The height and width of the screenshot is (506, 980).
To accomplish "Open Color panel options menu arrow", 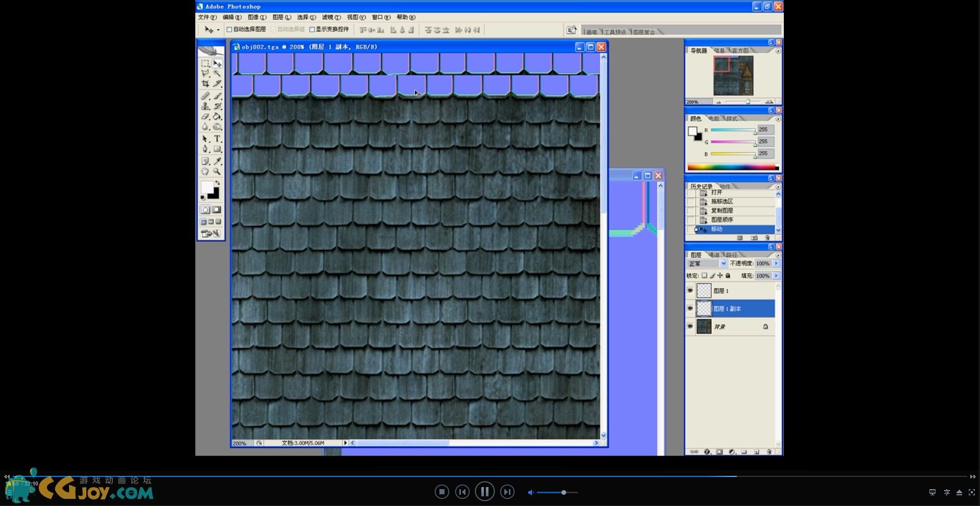I will point(778,118).
